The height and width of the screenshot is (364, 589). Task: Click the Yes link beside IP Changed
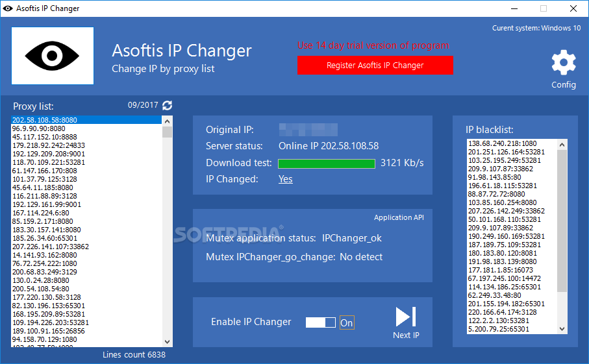(286, 179)
